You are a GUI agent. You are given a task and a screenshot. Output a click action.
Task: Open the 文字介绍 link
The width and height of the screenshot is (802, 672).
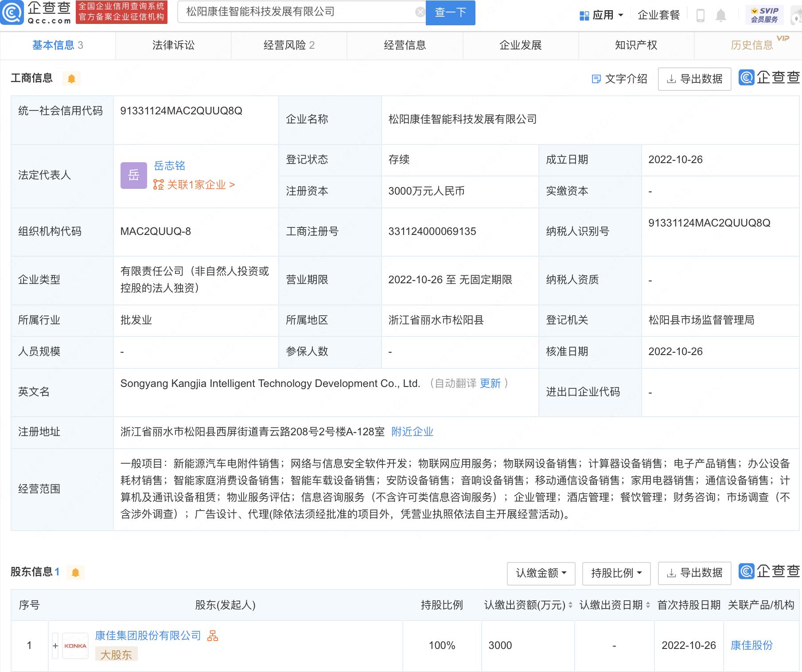coord(619,79)
